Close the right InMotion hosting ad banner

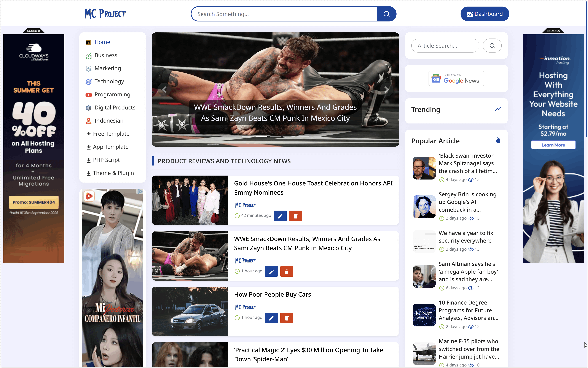553,31
